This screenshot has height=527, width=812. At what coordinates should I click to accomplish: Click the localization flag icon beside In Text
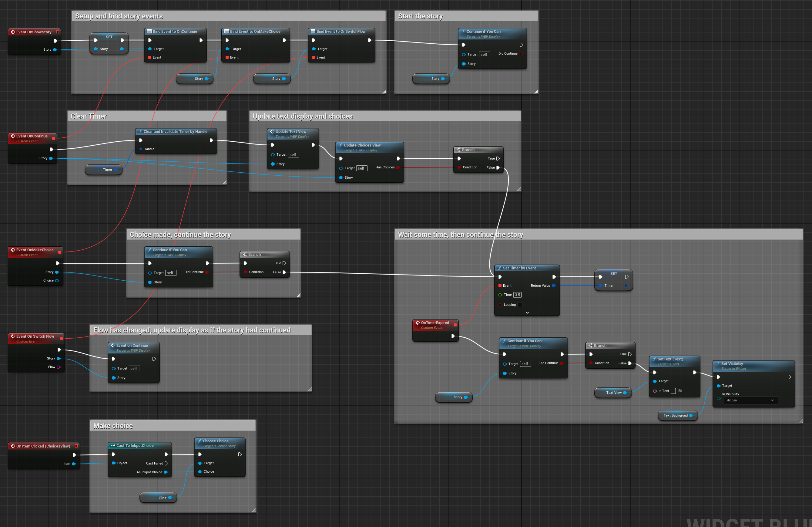[x=679, y=391]
